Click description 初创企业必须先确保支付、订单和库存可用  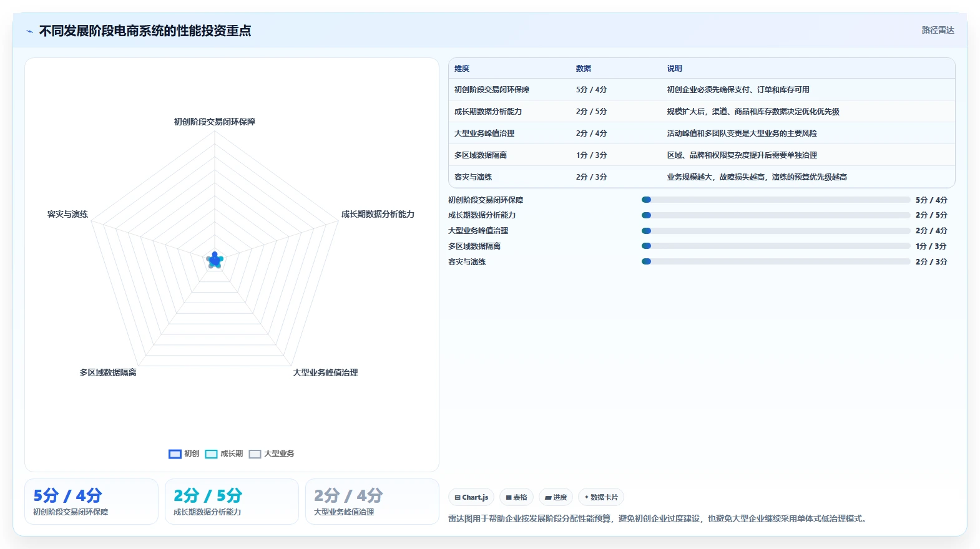[x=738, y=90]
